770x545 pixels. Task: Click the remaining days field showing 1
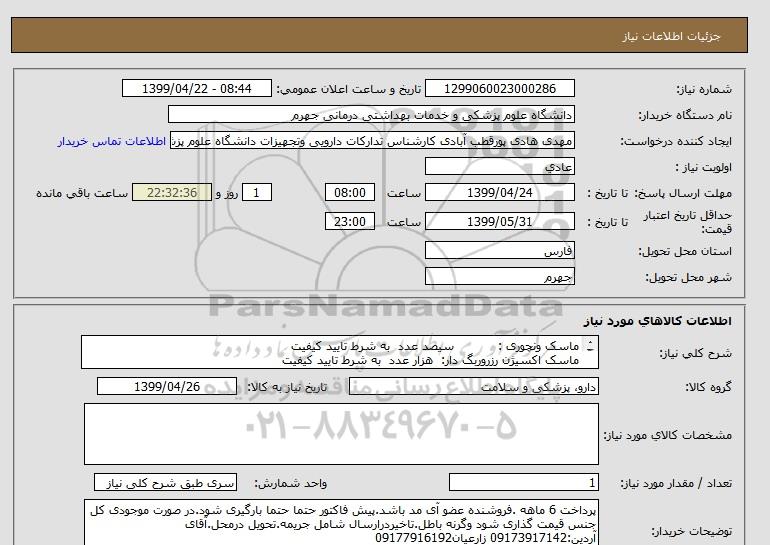(256, 192)
